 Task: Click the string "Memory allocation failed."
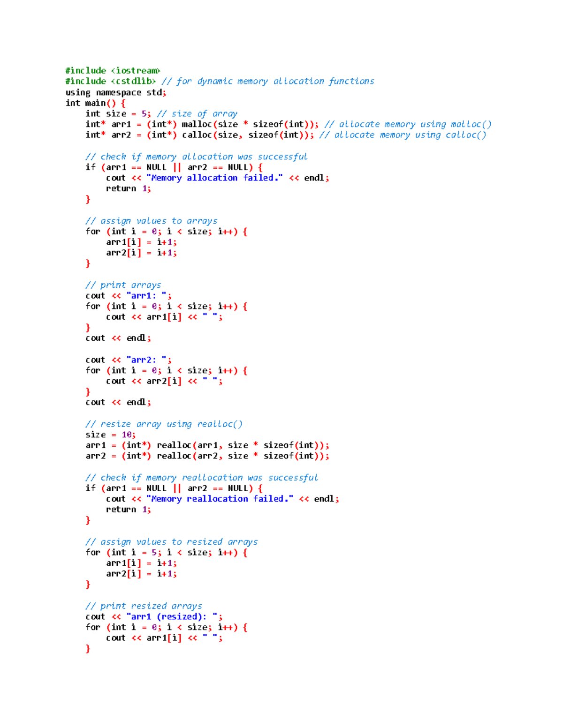click(214, 178)
